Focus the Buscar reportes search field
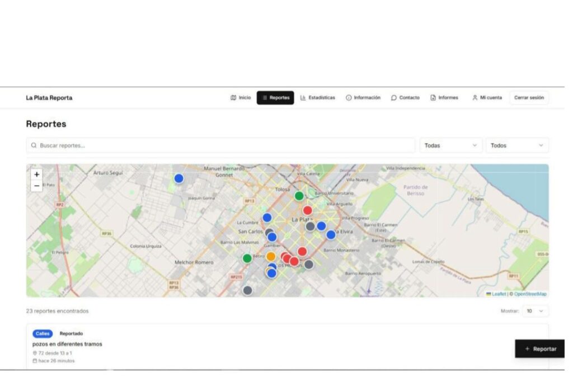Image resolution: width=573 pixels, height=392 pixels. pyautogui.click(x=224, y=145)
